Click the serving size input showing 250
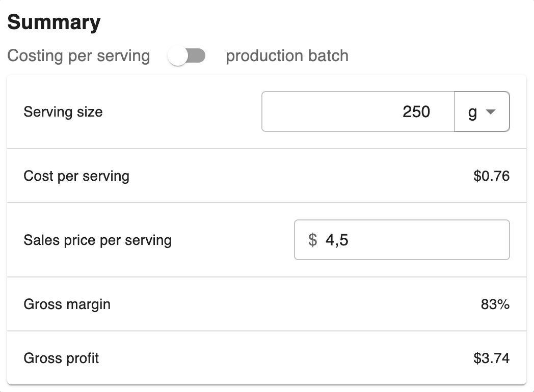Image resolution: width=534 pixels, height=392 pixels. click(x=357, y=111)
